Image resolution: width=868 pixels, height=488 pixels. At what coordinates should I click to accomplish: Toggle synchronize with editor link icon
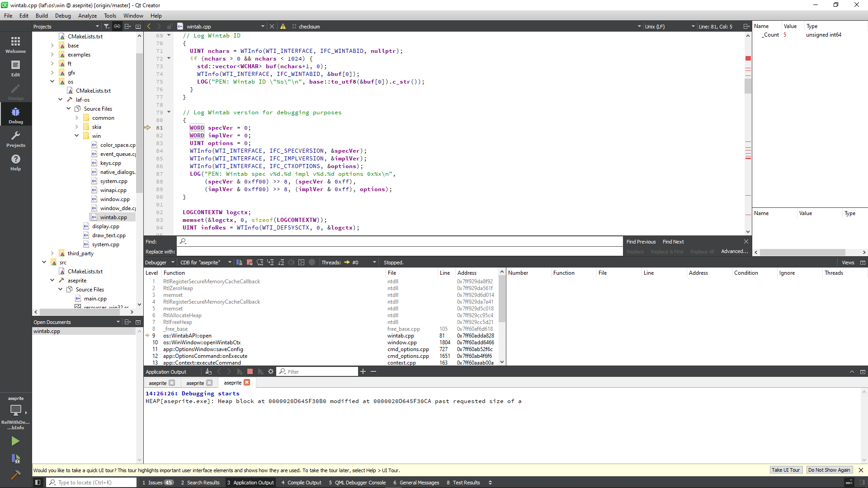(117, 26)
